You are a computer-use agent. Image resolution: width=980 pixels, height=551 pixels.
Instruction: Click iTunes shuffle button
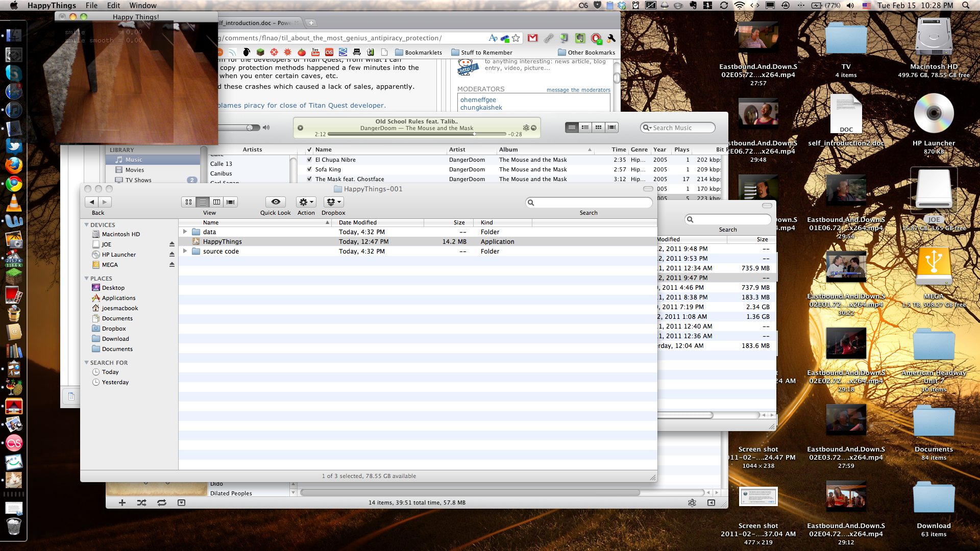[142, 503]
